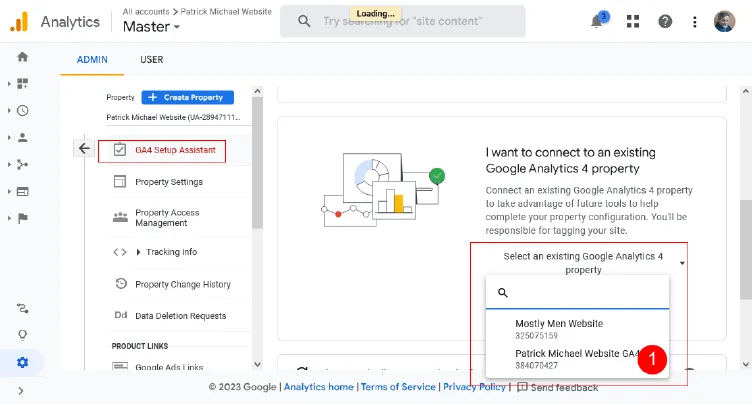Open the Master view dropdown
Screen dimensions: 752x405
(151, 26)
